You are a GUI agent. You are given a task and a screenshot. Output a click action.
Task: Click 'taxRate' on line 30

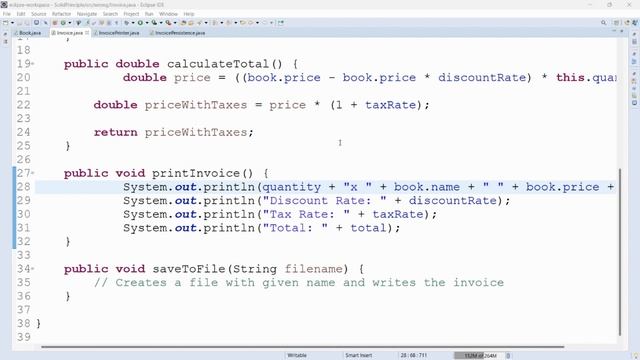point(398,215)
